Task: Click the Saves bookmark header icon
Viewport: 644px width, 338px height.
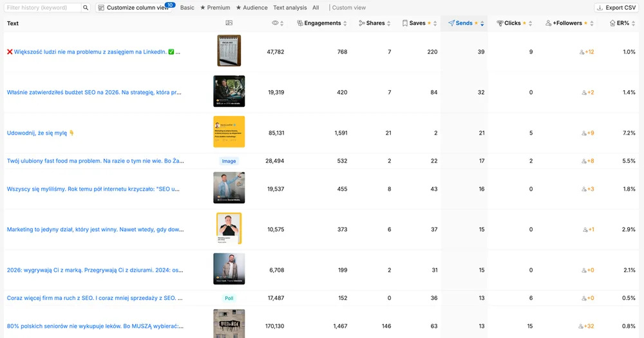Action: [405, 23]
